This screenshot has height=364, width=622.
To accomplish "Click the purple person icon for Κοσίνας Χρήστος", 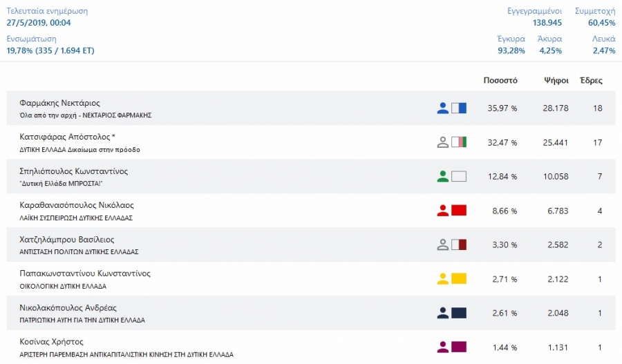I will (443, 347).
